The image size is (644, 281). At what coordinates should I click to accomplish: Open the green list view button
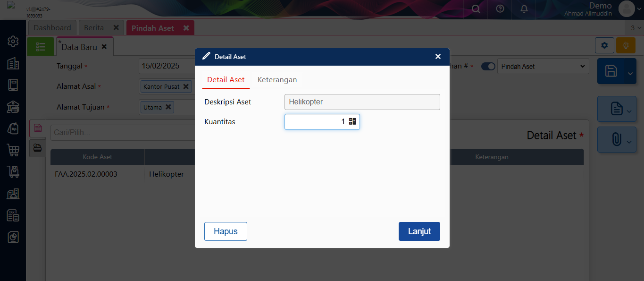(x=41, y=46)
